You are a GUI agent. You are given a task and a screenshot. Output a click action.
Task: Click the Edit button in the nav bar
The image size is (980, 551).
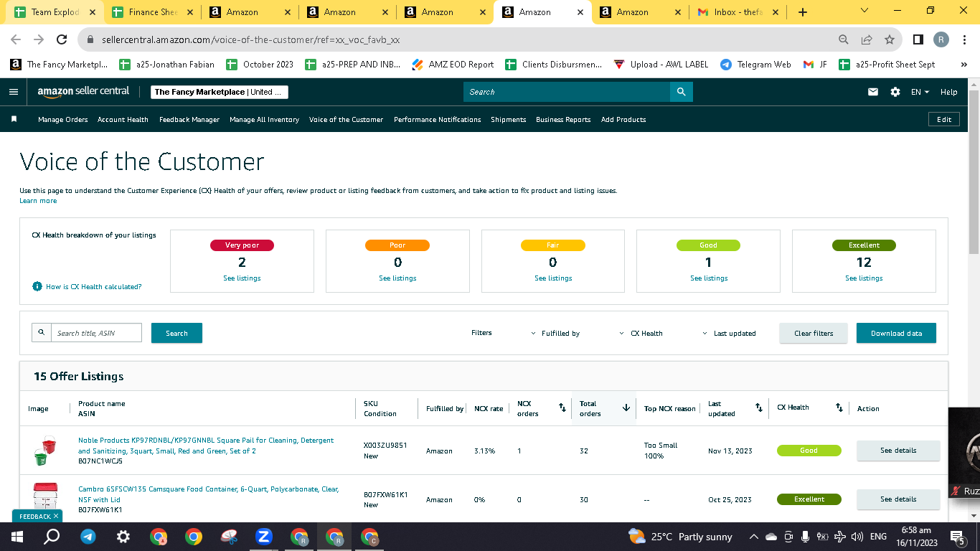pos(944,120)
